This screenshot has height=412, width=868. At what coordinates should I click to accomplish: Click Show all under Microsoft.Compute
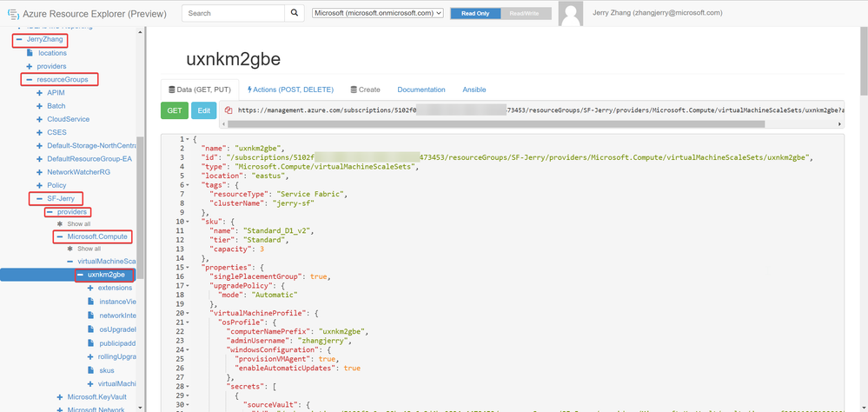click(x=89, y=249)
